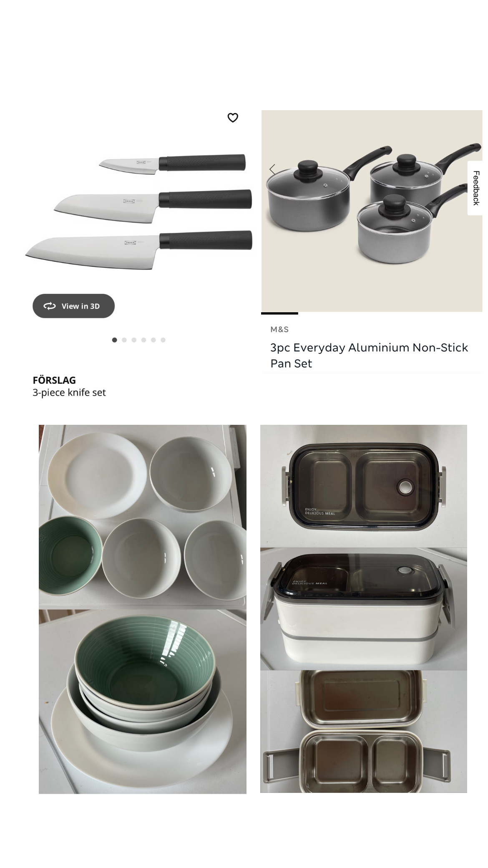This screenshot has width=488, height=868.
Task: Open the Feedback side tab
Action: (475, 188)
